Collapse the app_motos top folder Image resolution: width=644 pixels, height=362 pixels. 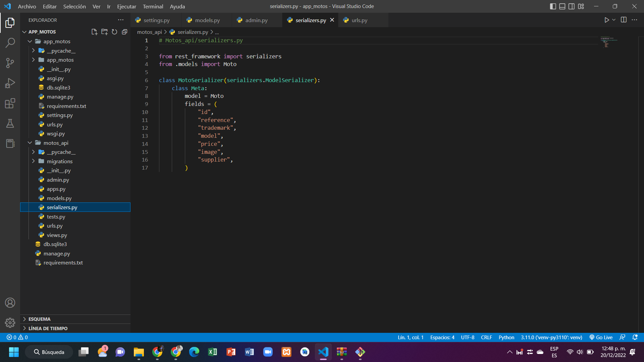click(x=30, y=41)
